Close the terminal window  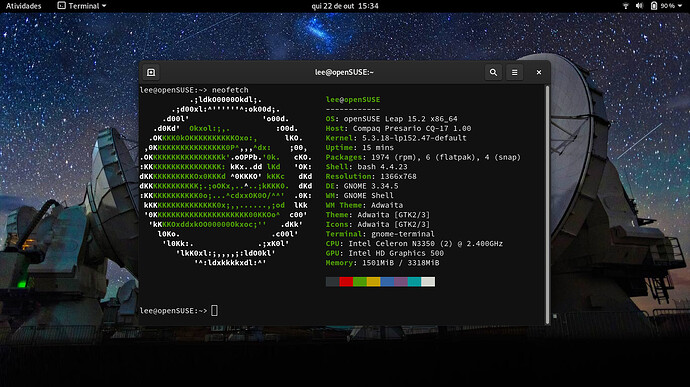point(539,72)
